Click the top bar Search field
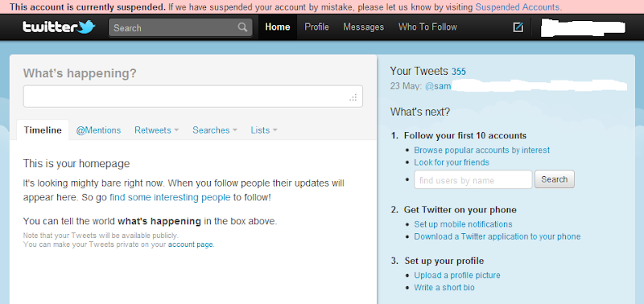Screen dimensions: 644x304 point(180,27)
